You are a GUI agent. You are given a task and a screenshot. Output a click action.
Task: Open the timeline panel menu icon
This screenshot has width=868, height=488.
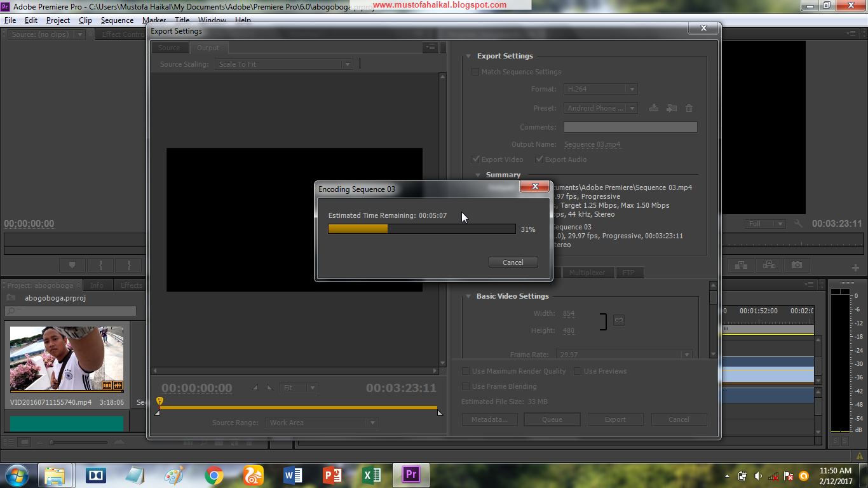tap(809, 285)
